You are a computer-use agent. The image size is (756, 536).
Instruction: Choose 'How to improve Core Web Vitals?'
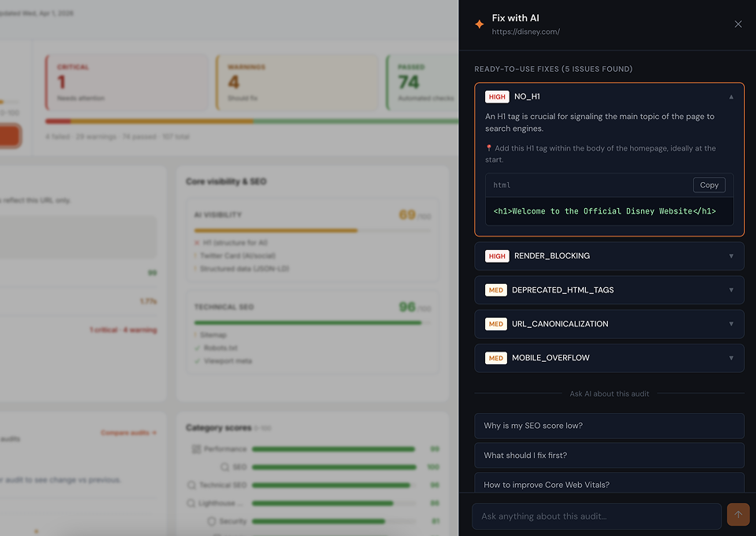[x=609, y=484]
